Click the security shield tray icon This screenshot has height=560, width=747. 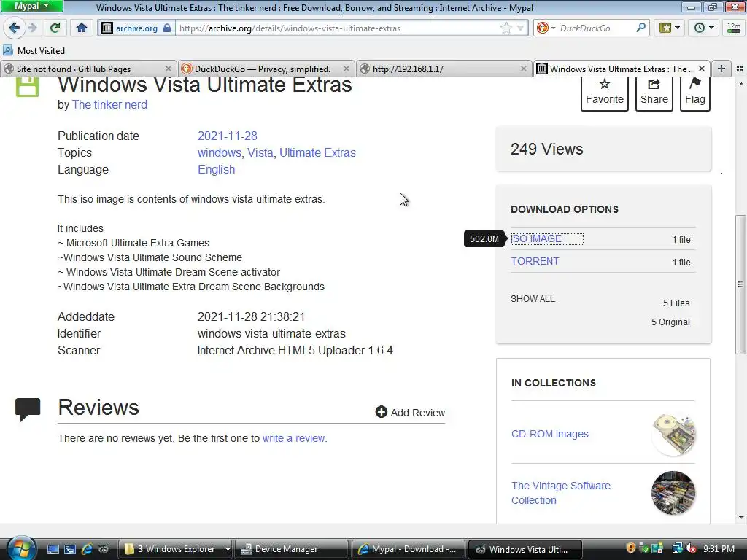tap(631, 548)
